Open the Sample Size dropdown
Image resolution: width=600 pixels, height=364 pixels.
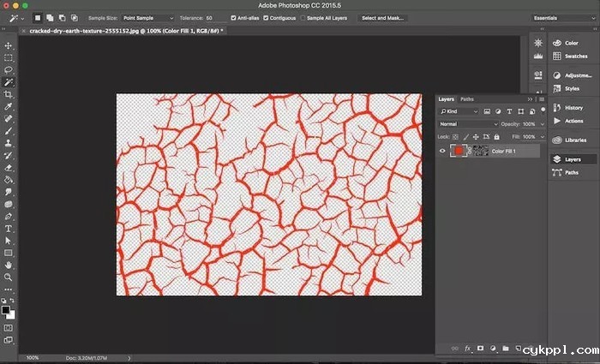tap(147, 17)
